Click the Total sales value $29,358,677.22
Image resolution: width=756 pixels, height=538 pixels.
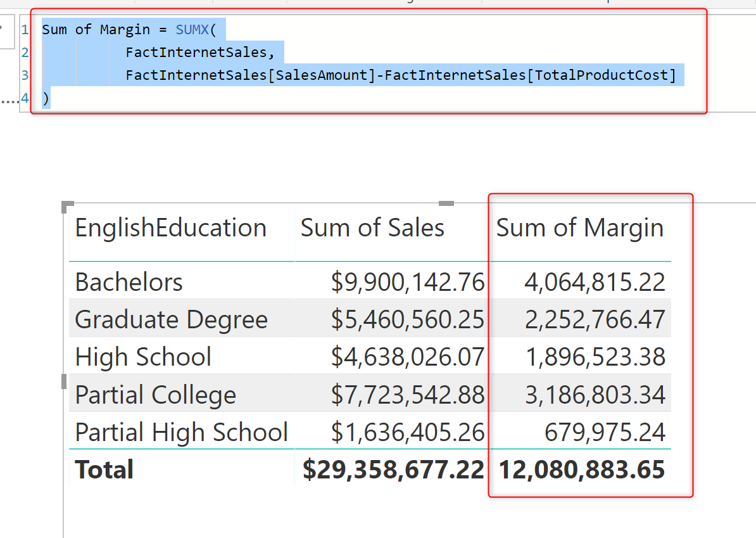point(393,470)
